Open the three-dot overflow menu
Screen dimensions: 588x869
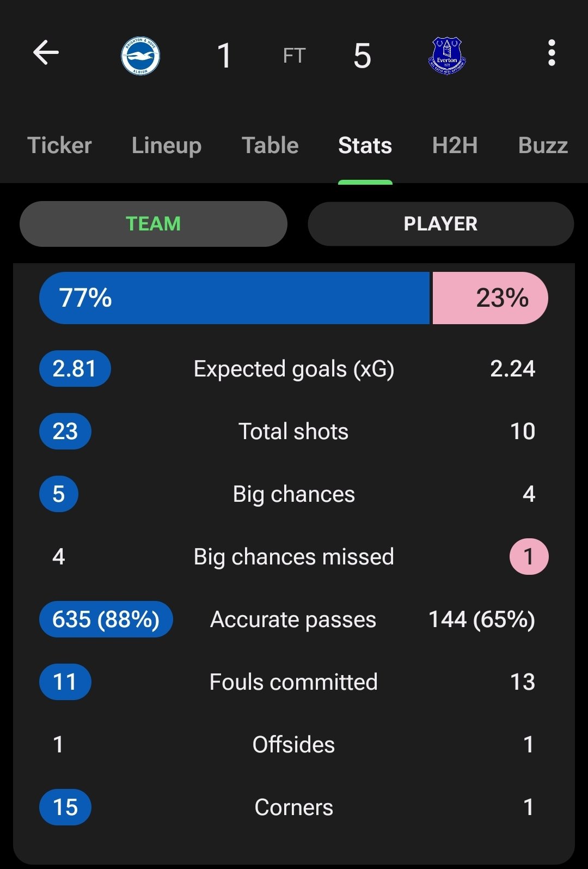tap(552, 53)
